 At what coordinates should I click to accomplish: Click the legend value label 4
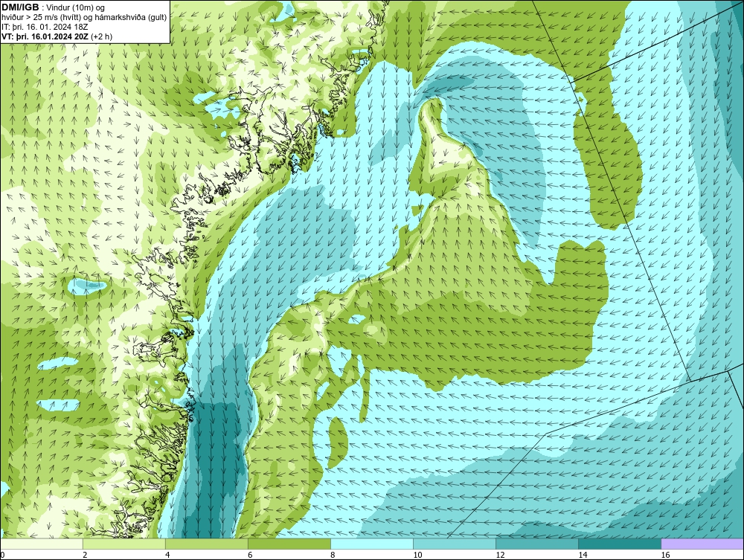[167, 555]
